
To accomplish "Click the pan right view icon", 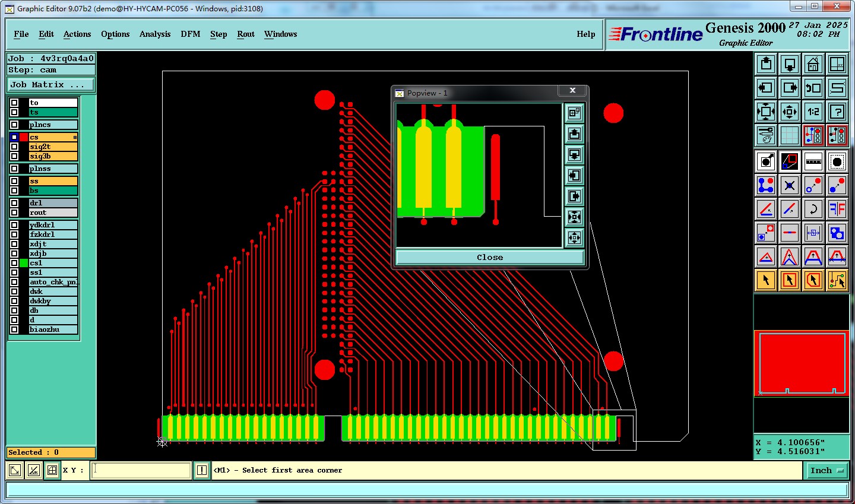I will (790, 88).
